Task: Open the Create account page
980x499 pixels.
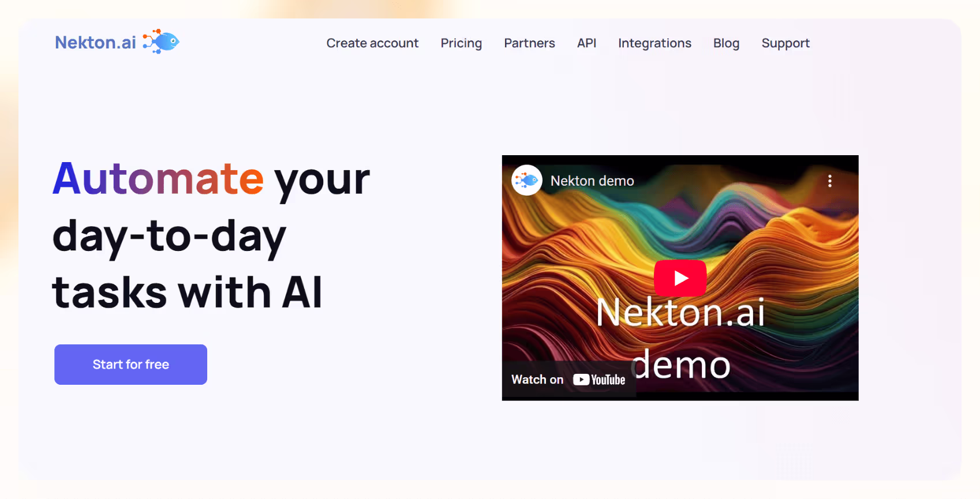Action: point(372,43)
